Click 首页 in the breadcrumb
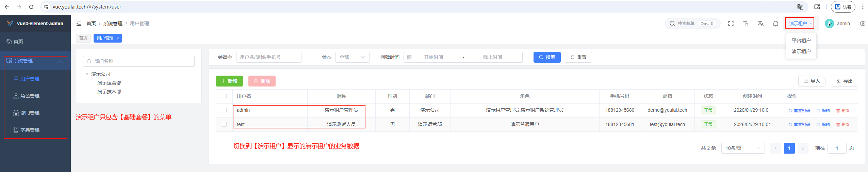The width and height of the screenshot is (868, 172). [91, 24]
